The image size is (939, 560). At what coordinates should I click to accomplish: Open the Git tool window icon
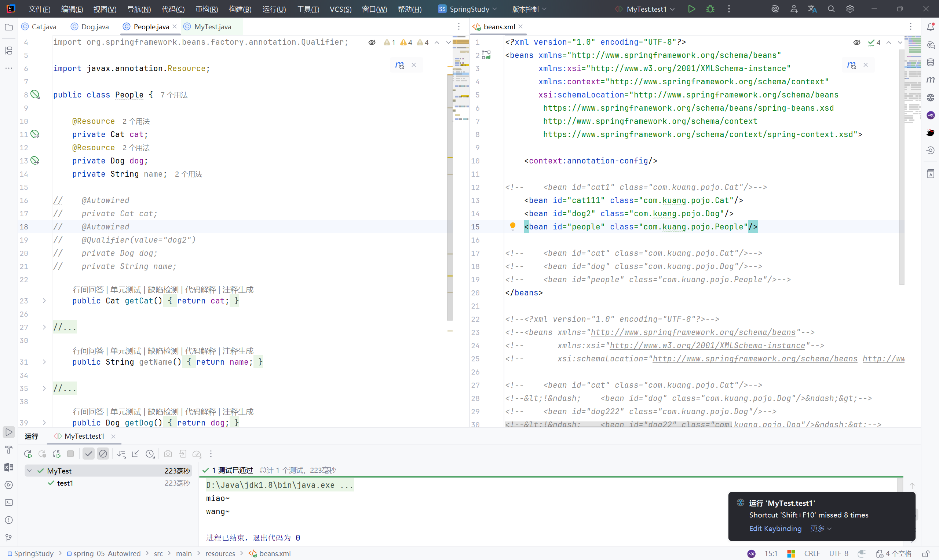(9, 537)
